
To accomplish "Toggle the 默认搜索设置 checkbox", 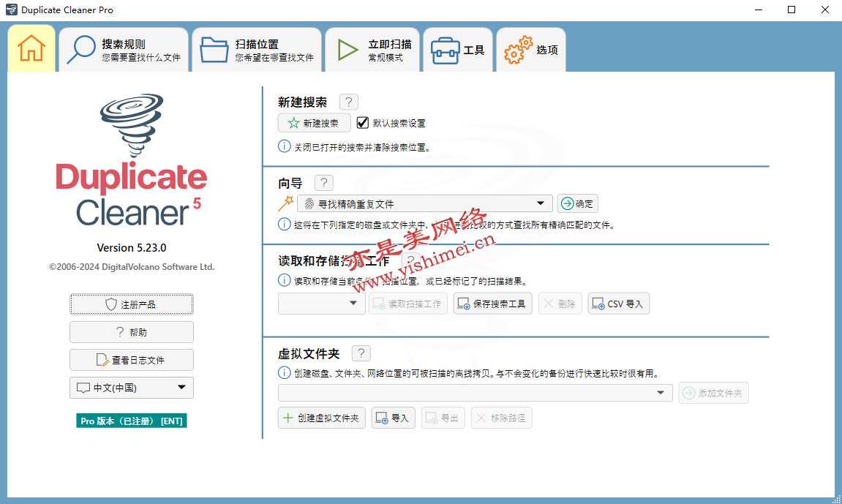I will (363, 123).
